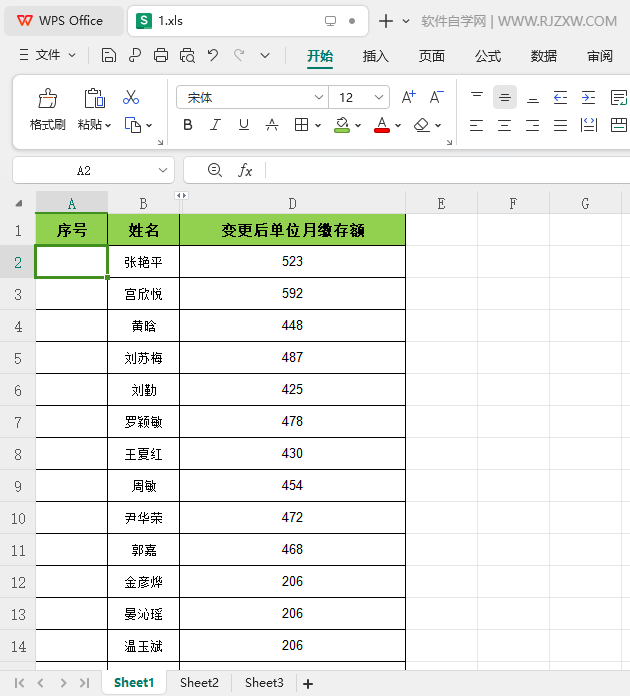The width and height of the screenshot is (630, 696).
Task: Add a new sheet with plus button
Action: pyautogui.click(x=308, y=684)
